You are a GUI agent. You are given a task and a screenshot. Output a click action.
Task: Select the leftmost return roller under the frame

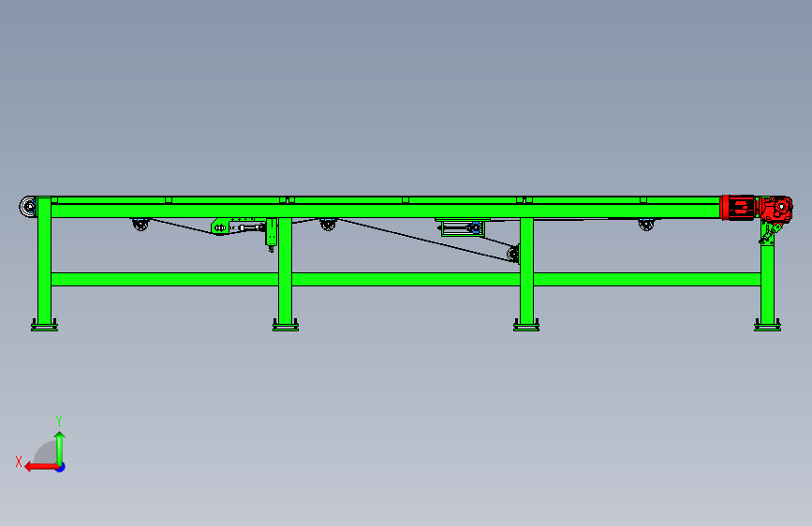140,225
